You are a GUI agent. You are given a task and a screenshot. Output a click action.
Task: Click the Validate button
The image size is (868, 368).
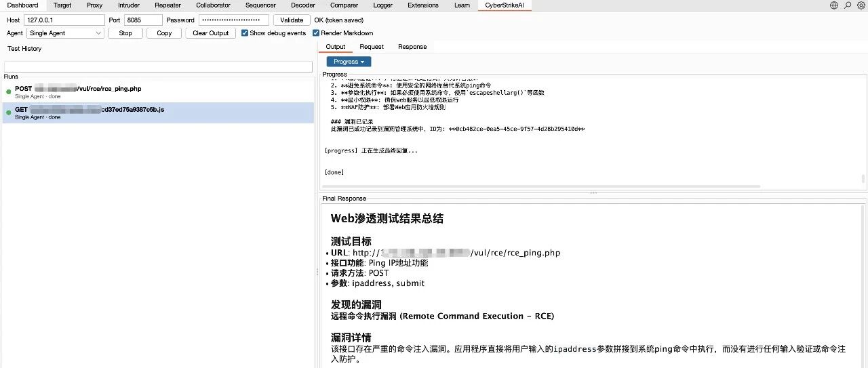pyautogui.click(x=292, y=20)
